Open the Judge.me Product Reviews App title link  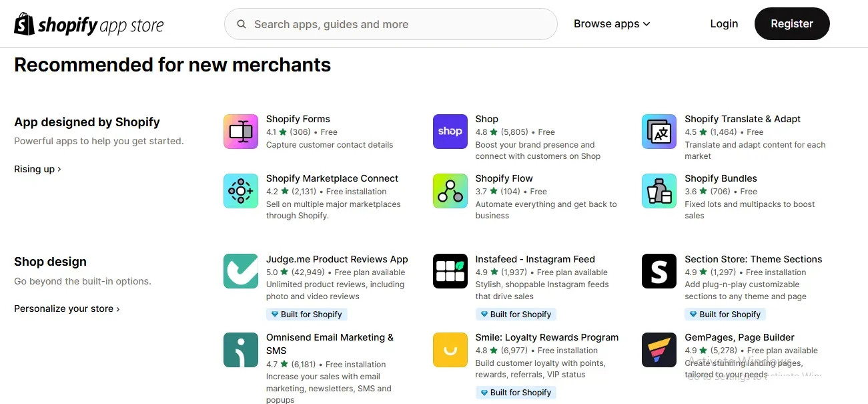[x=337, y=259]
